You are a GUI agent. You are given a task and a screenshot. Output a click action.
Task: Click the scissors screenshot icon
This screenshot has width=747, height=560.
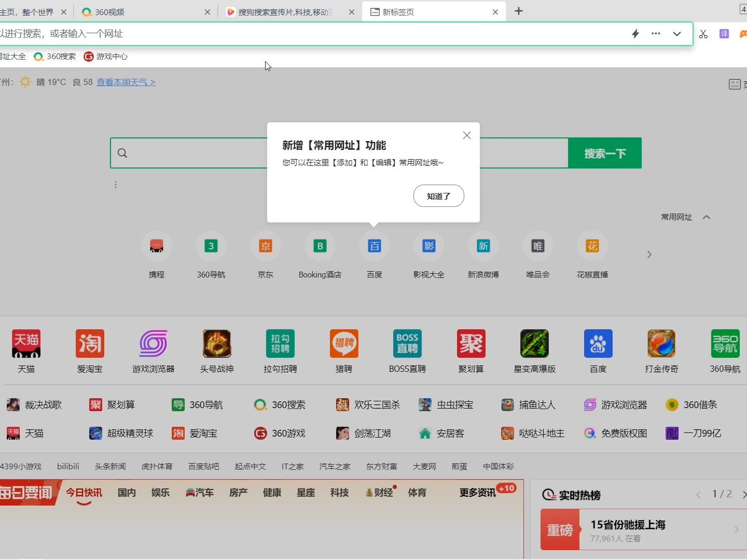click(703, 34)
